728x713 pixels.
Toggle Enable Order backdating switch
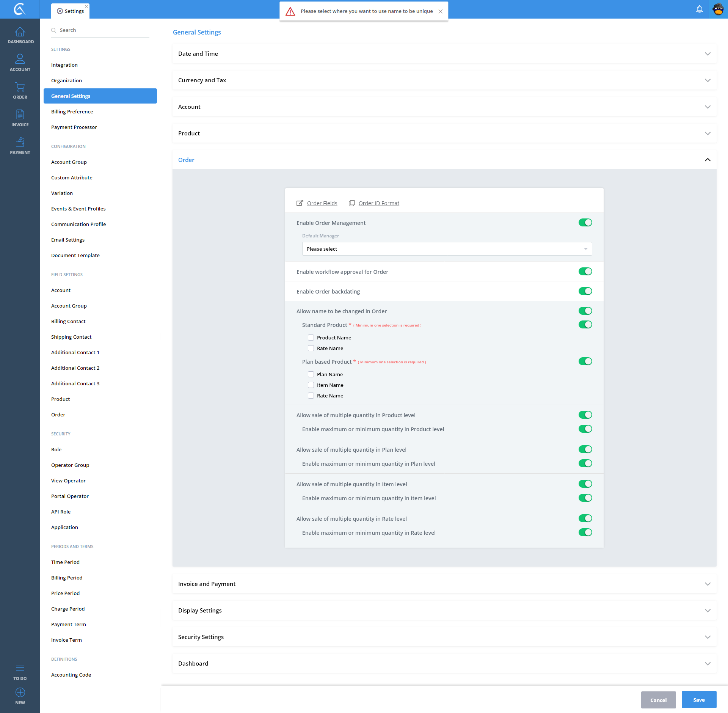pyautogui.click(x=585, y=291)
